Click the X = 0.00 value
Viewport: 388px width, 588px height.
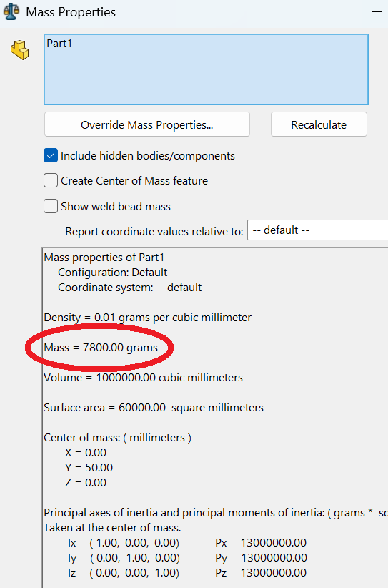pyautogui.click(x=86, y=453)
